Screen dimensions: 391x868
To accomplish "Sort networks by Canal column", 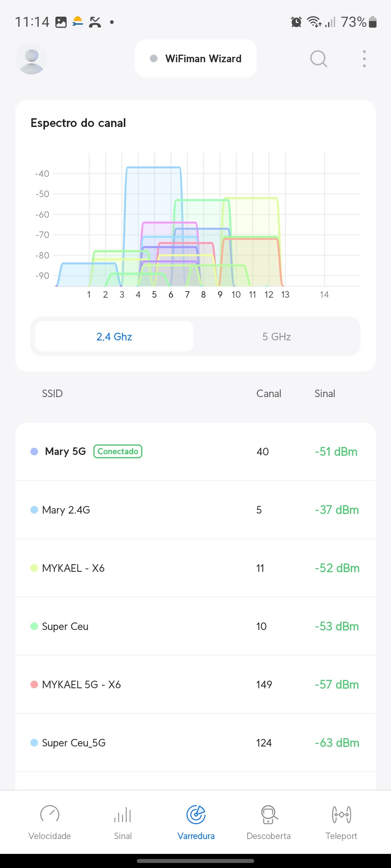I will click(269, 393).
